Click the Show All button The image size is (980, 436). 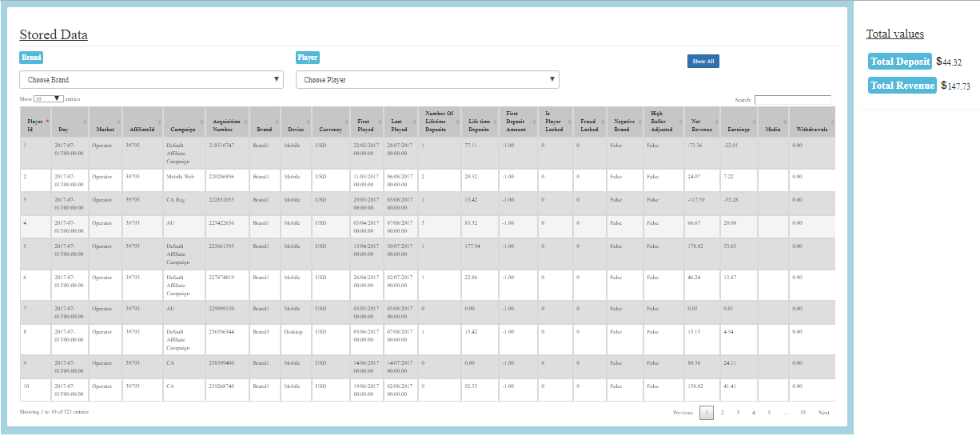703,61
